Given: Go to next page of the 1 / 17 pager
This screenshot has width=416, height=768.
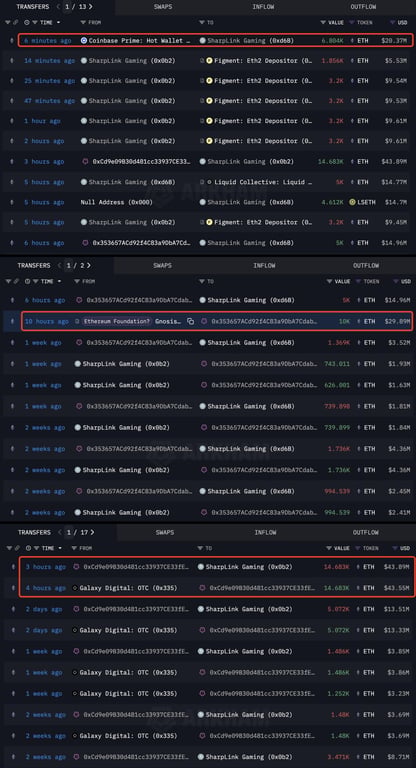Looking at the screenshot, I should point(92,532).
